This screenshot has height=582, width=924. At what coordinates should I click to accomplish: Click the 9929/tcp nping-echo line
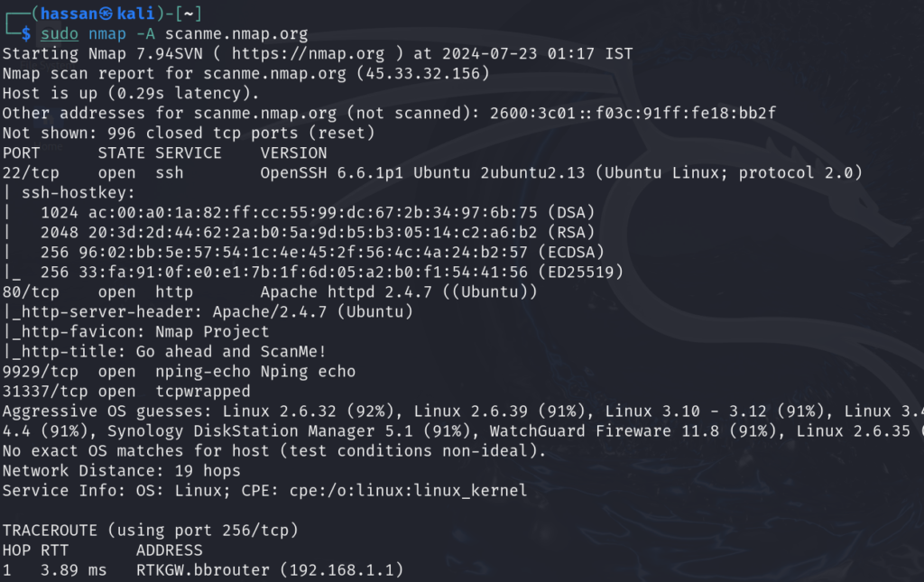(x=180, y=372)
